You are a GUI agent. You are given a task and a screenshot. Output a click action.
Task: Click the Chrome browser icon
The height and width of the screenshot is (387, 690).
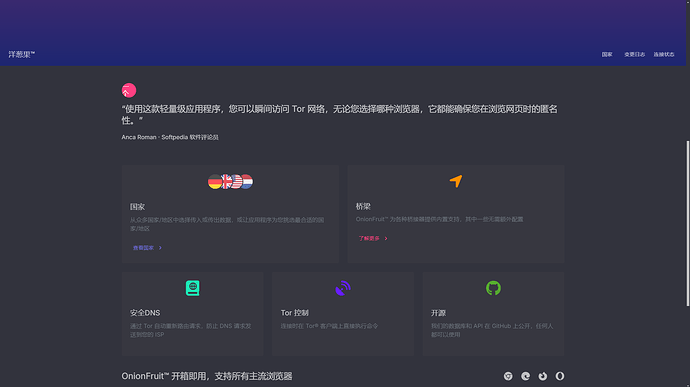[x=508, y=376]
